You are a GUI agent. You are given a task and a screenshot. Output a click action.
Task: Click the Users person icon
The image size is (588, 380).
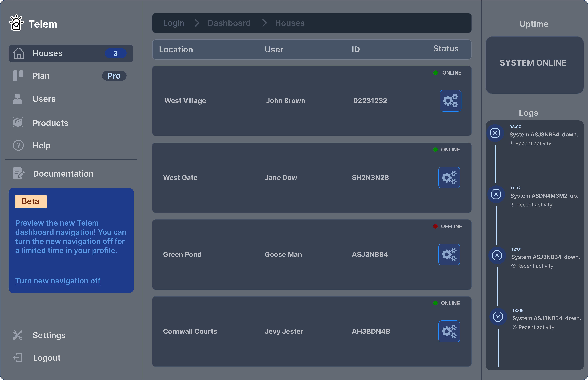[18, 99]
